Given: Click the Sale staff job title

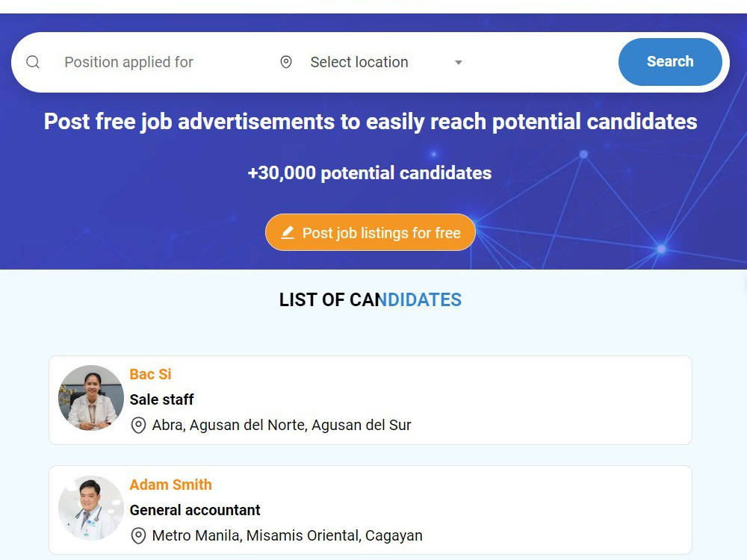Looking at the screenshot, I should click(x=161, y=399).
